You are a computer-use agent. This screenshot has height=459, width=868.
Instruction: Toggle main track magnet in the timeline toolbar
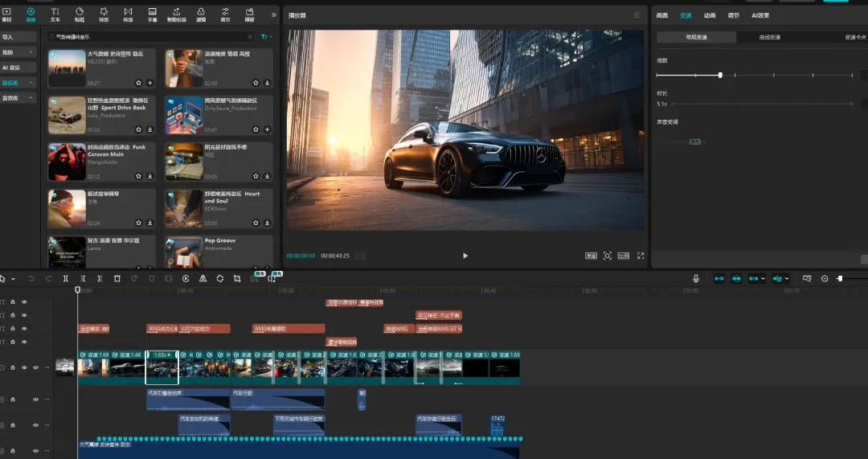[719, 278]
